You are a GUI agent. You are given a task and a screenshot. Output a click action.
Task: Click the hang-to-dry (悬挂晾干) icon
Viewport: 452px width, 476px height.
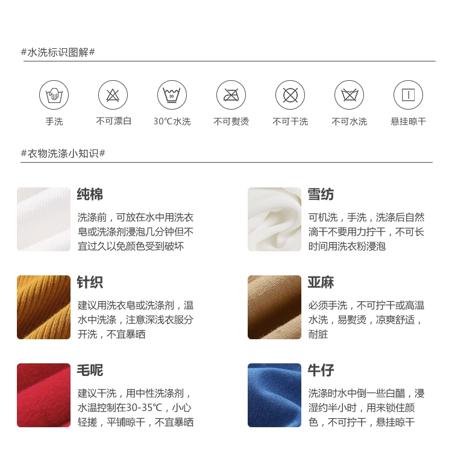[x=408, y=95]
